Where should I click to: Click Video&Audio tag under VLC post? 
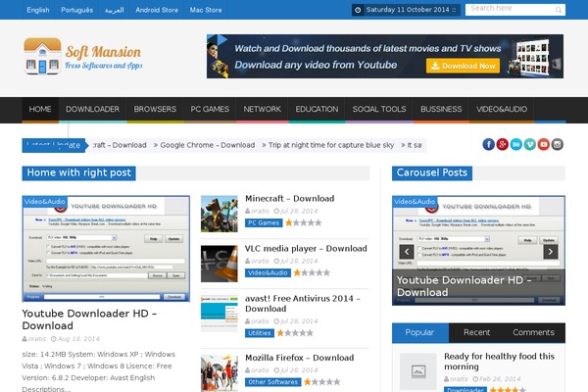pyautogui.click(x=268, y=272)
